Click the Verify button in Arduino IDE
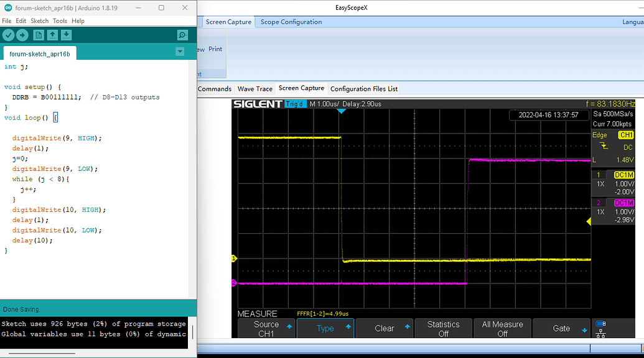The image size is (644, 358). coord(8,35)
